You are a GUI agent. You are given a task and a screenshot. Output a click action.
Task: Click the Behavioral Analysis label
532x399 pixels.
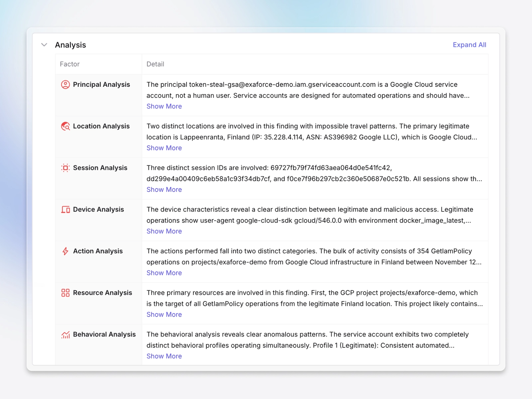tap(104, 334)
